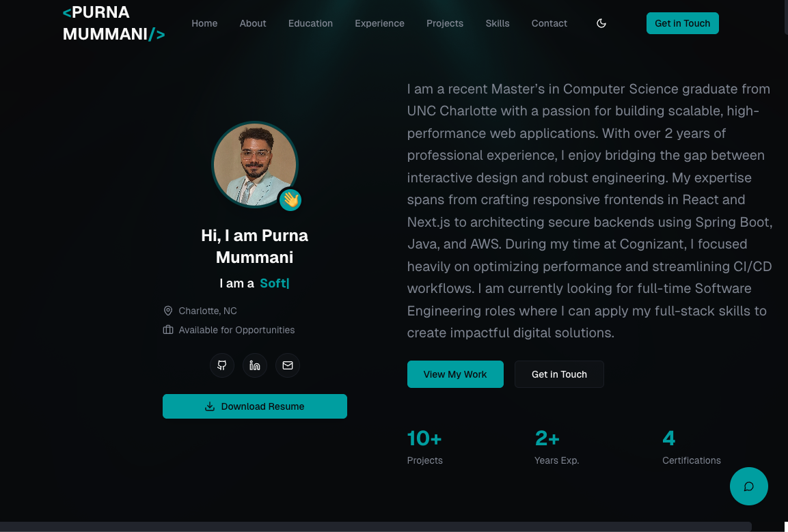This screenshot has width=788, height=532.
Task: Open the Projects navigation item
Action: (445, 23)
